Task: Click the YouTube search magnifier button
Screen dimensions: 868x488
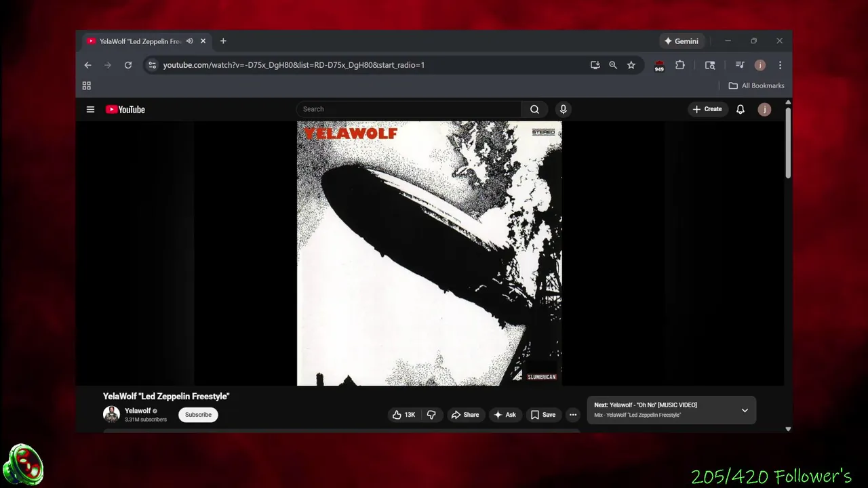Action: coord(534,109)
